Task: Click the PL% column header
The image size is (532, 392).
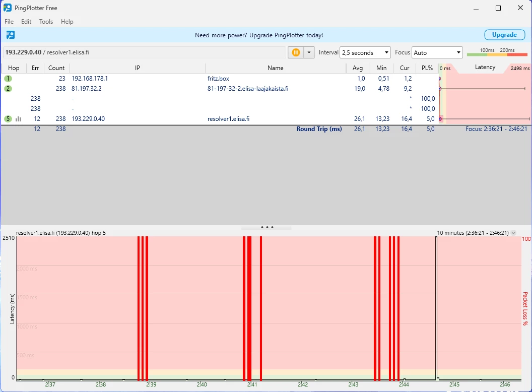Action: [427, 68]
